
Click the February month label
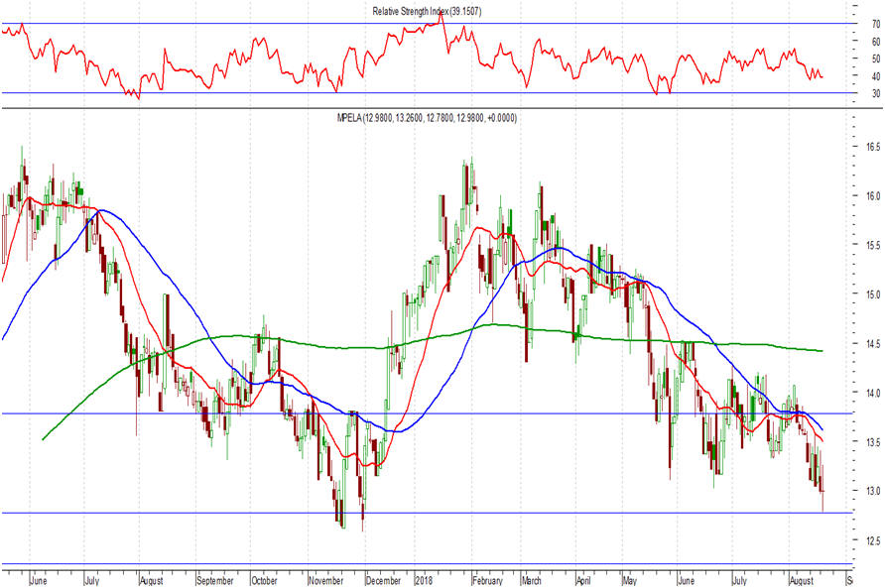(488, 580)
